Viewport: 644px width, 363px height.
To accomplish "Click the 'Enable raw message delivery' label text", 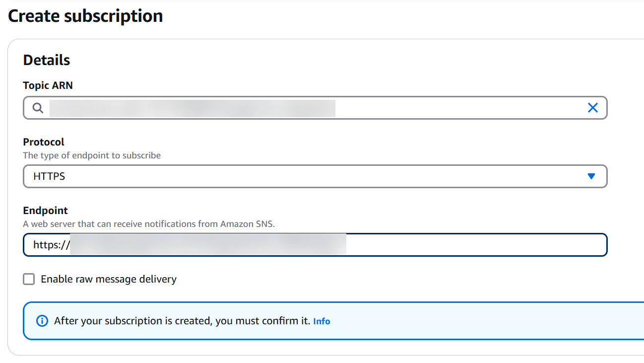I will pos(109,279).
